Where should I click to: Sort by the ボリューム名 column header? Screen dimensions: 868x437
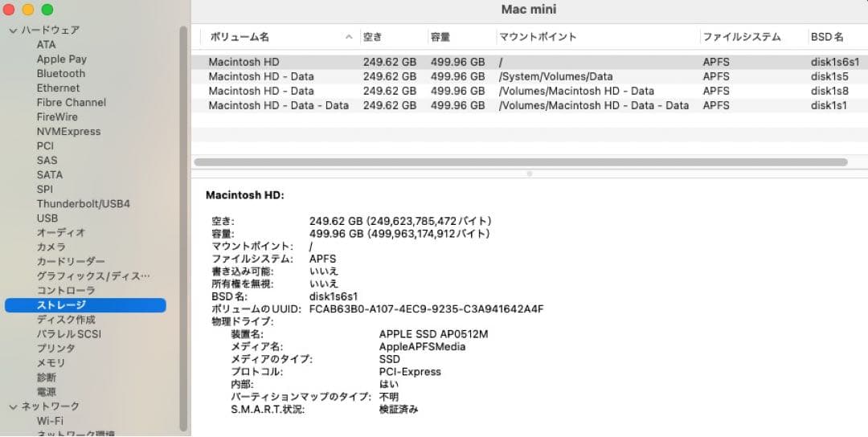tap(240, 37)
